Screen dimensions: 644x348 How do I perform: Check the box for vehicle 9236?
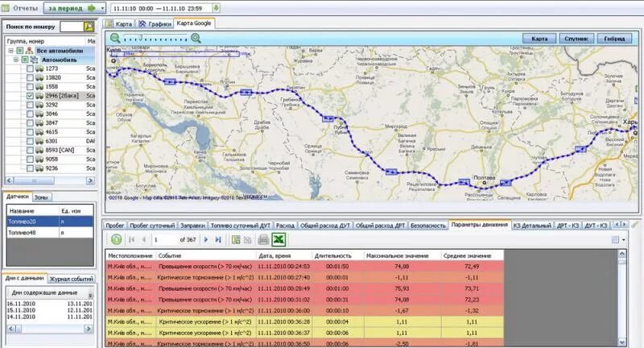pyautogui.click(x=30, y=168)
